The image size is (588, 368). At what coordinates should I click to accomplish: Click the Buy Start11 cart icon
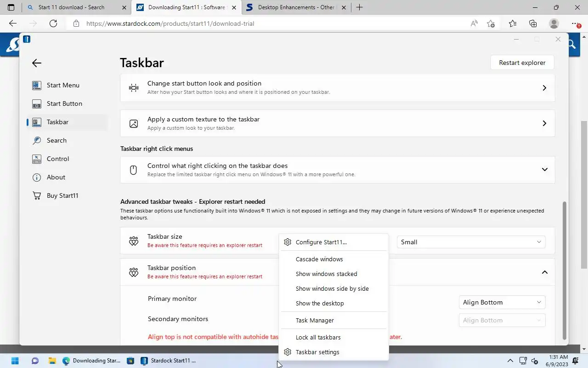tap(37, 195)
